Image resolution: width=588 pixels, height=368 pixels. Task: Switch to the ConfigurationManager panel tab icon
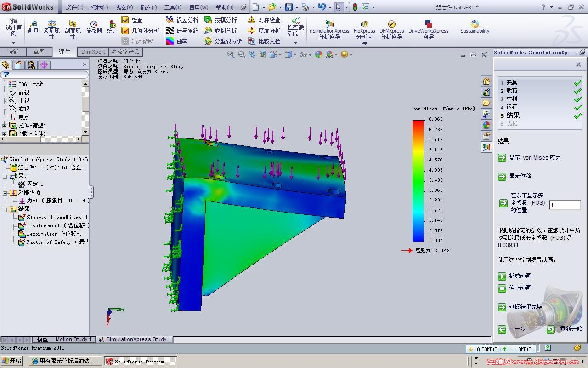31,65
